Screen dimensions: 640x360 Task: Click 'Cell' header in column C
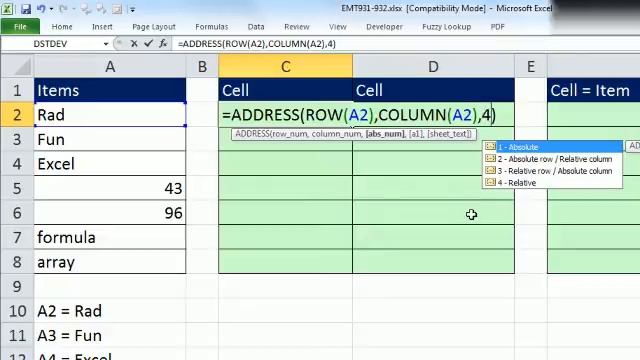point(285,90)
